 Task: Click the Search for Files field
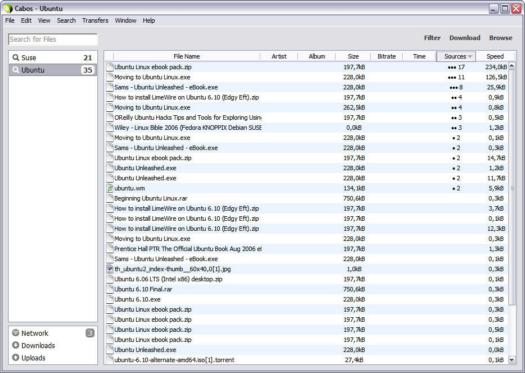53,39
